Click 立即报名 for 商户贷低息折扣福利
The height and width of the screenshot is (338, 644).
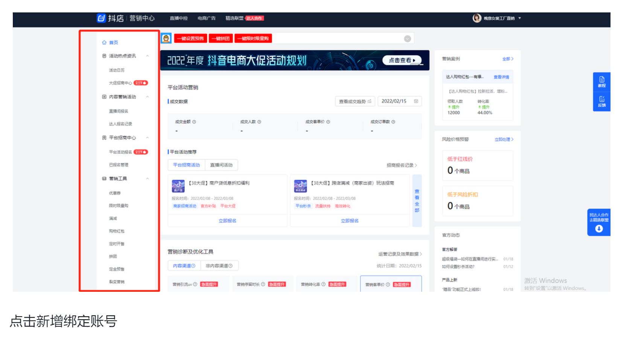click(x=227, y=221)
